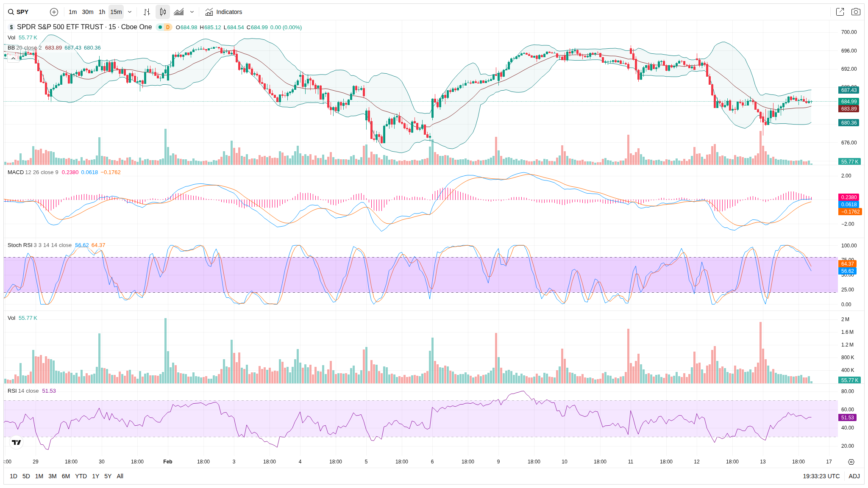Select the Bars chart style icon

pos(147,12)
